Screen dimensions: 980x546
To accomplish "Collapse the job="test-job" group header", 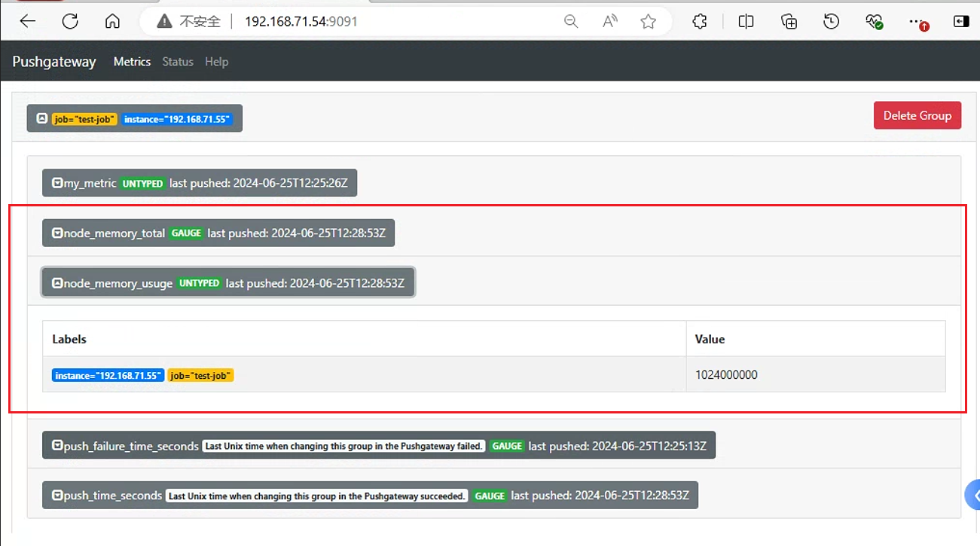I will click(x=135, y=118).
